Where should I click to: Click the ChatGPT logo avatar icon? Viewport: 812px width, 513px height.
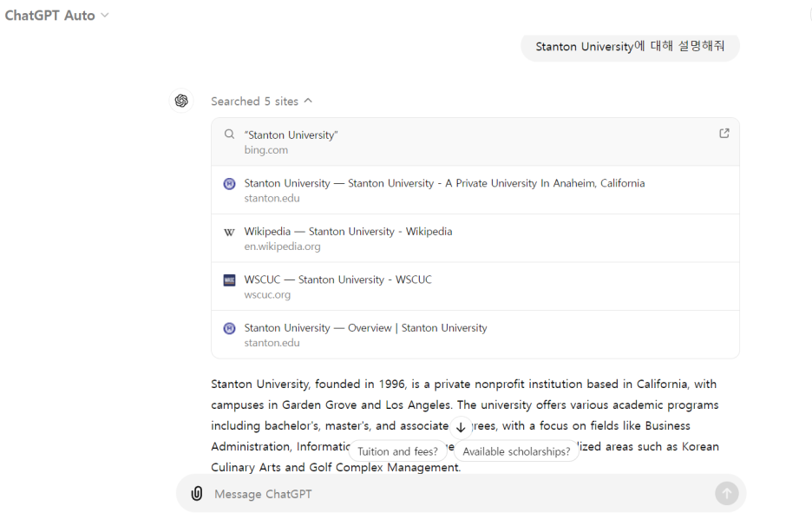click(181, 101)
